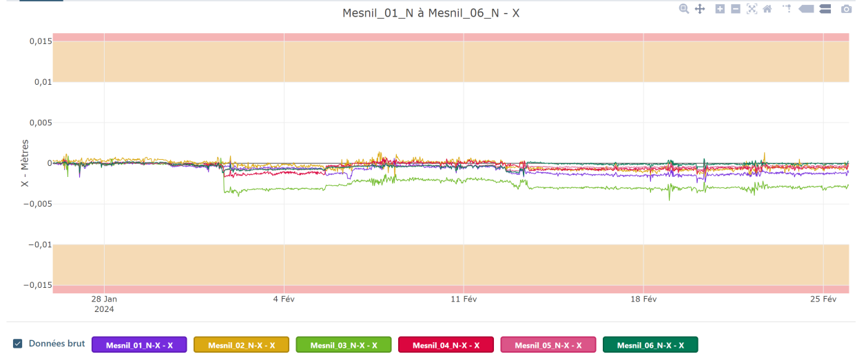Screen dimensions: 868x354
Task: Show closest data on hover icon
Action: 806,9
